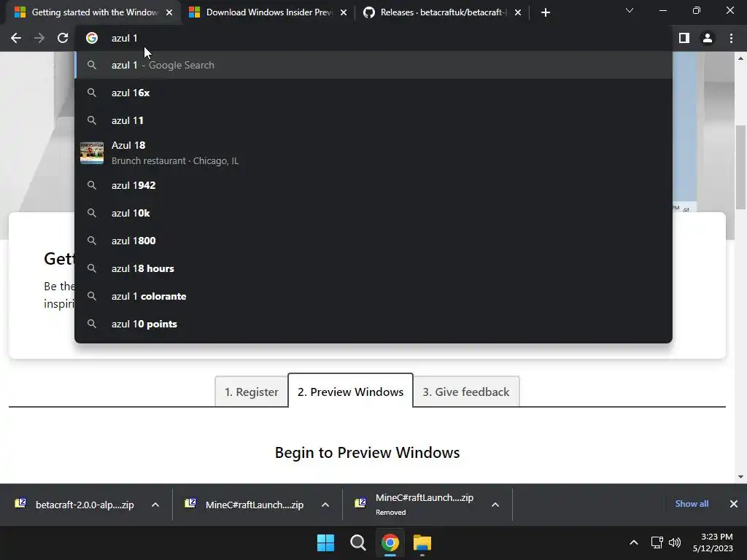Switch to the Releases betacraftuk GitHub tab
Viewport: 747px width, 560px height.
coord(443,12)
